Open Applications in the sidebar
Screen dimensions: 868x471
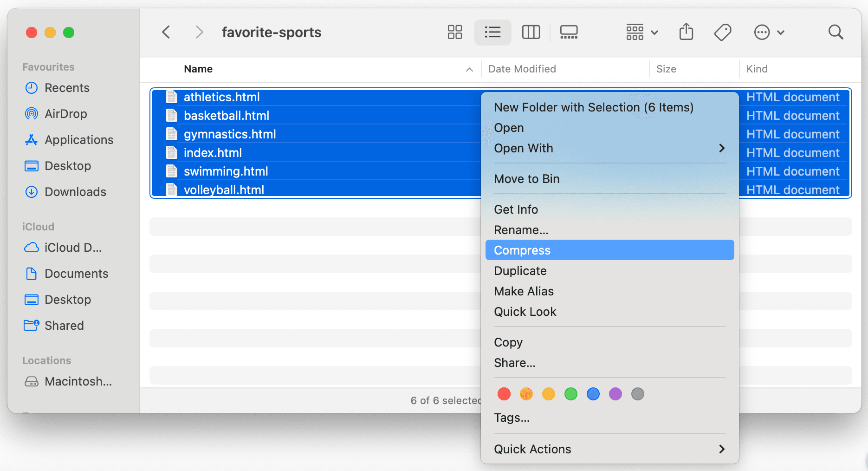[x=69, y=140]
